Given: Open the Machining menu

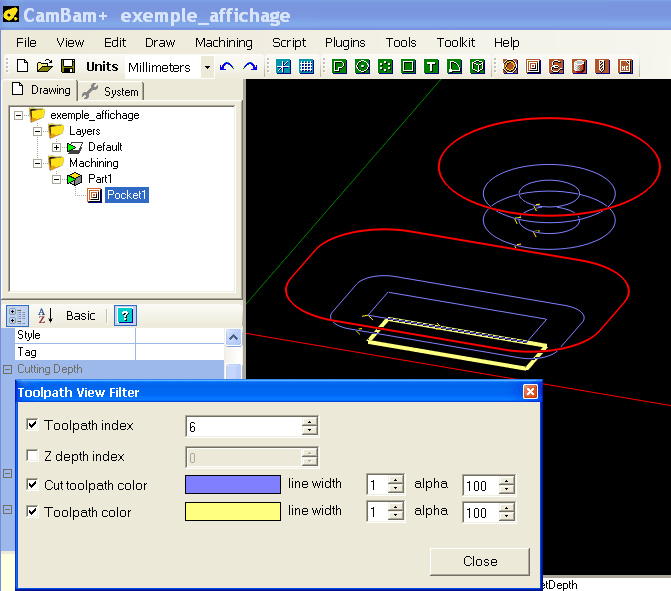Looking at the screenshot, I should point(224,42).
